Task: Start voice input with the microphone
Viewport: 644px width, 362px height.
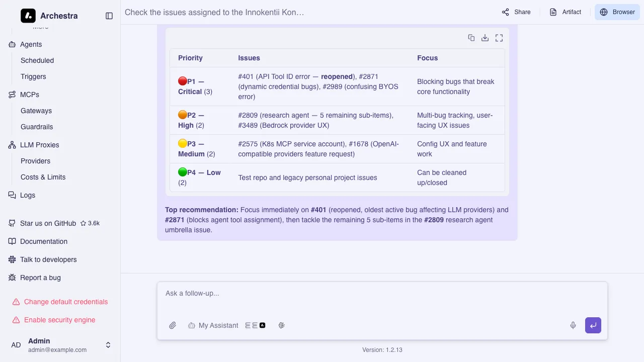Action: pyautogui.click(x=573, y=325)
